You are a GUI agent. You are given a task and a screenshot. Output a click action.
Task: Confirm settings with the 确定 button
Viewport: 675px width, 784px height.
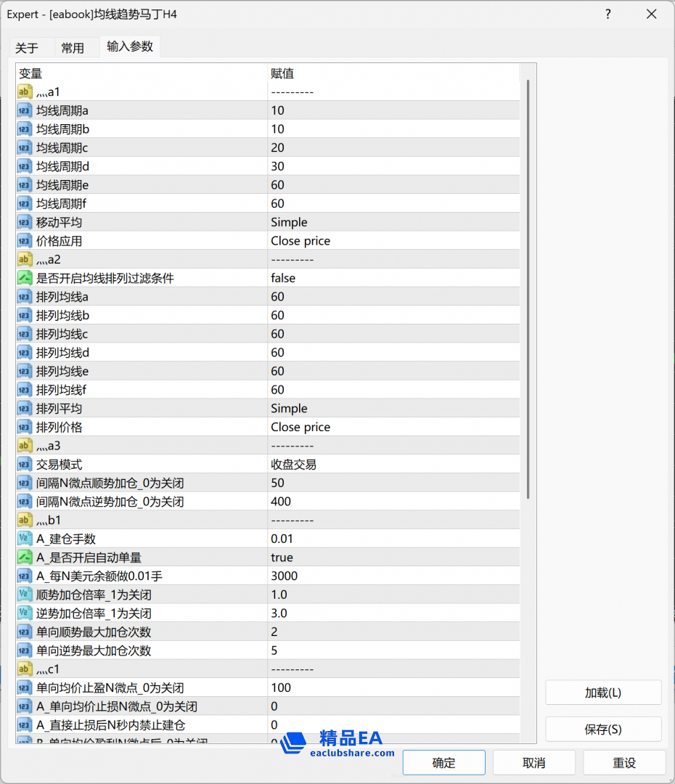(x=443, y=762)
